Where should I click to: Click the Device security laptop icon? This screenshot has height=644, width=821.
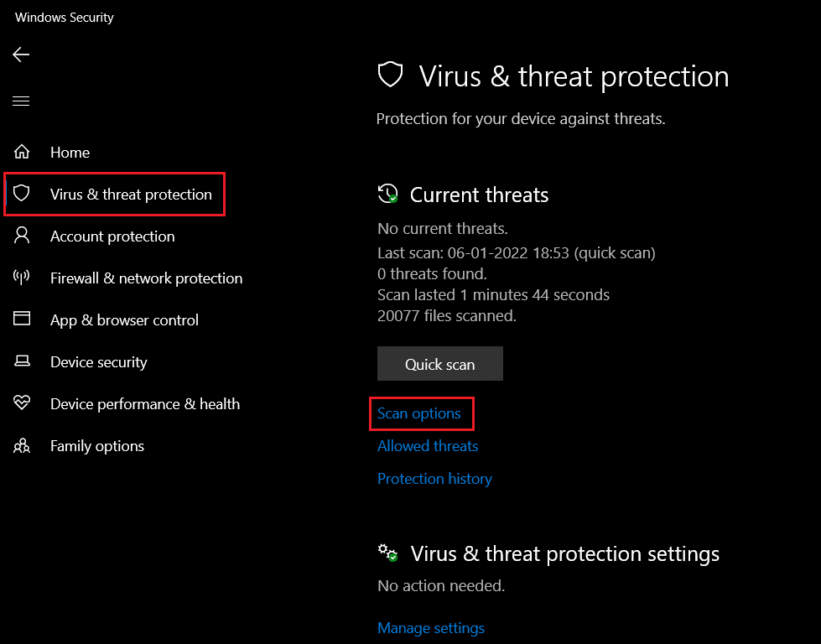(22, 361)
